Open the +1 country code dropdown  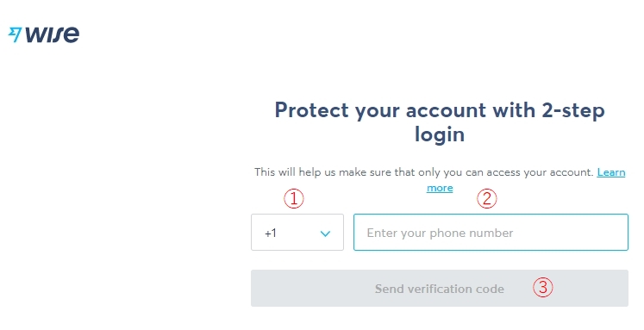coord(297,233)
